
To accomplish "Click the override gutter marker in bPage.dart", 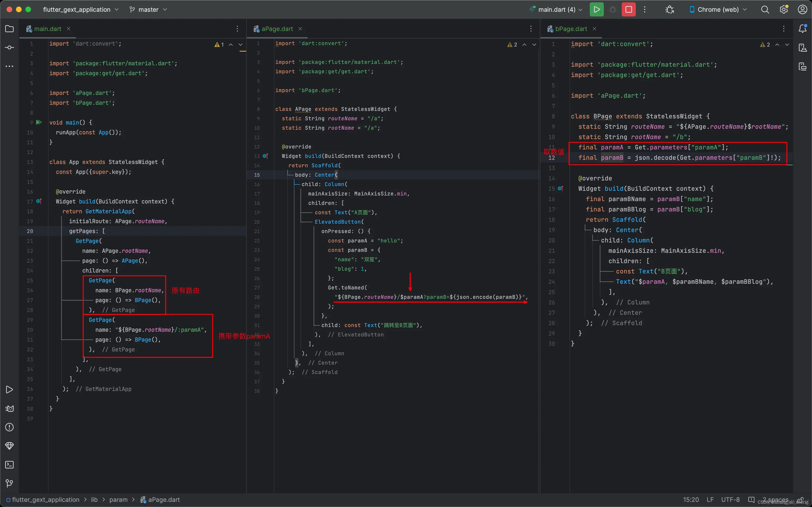I will pos(560,189).
